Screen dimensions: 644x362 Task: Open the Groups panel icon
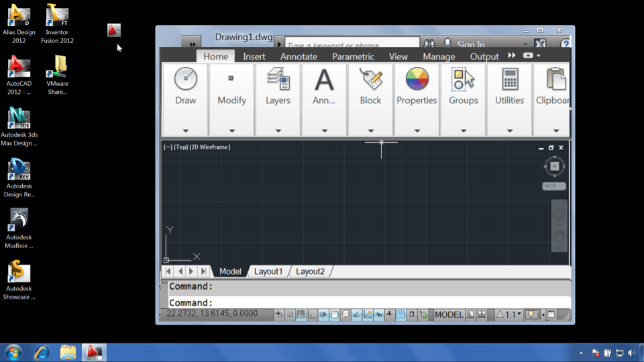click(464, 79)
